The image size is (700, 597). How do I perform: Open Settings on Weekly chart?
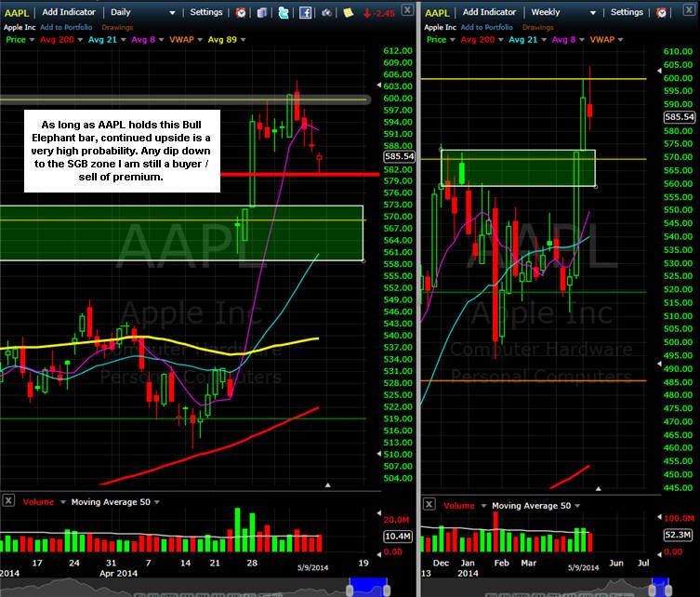[627, 12]
